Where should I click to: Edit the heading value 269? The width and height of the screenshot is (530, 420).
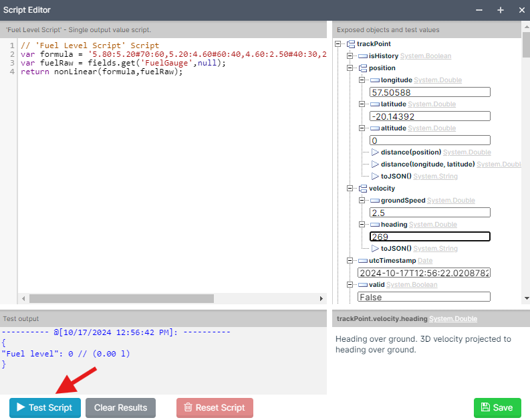pos(430,236)
